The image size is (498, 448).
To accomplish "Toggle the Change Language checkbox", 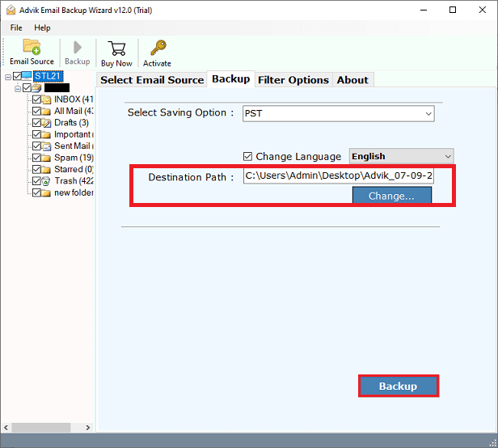I will [247, 156].
